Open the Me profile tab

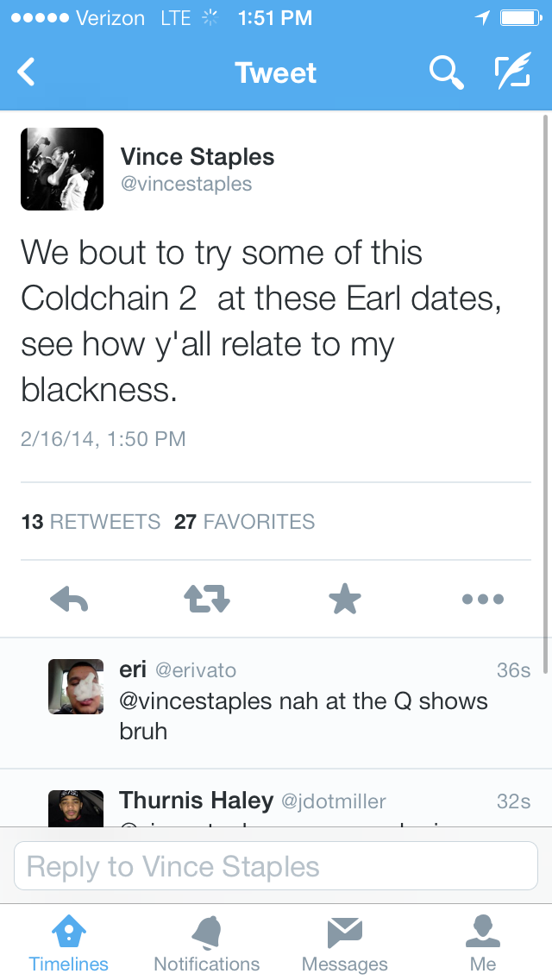(x=483, y=943)
